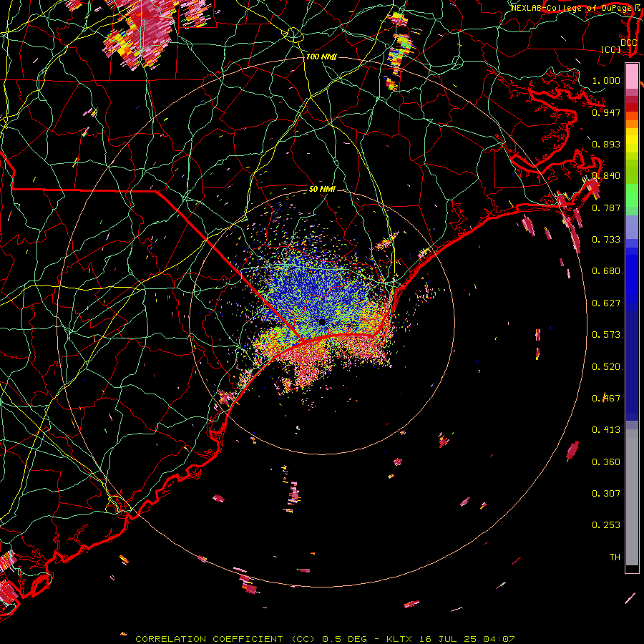Select the 0.573 scale value
This screenshot has height=644, width=644.
[606, 335]
